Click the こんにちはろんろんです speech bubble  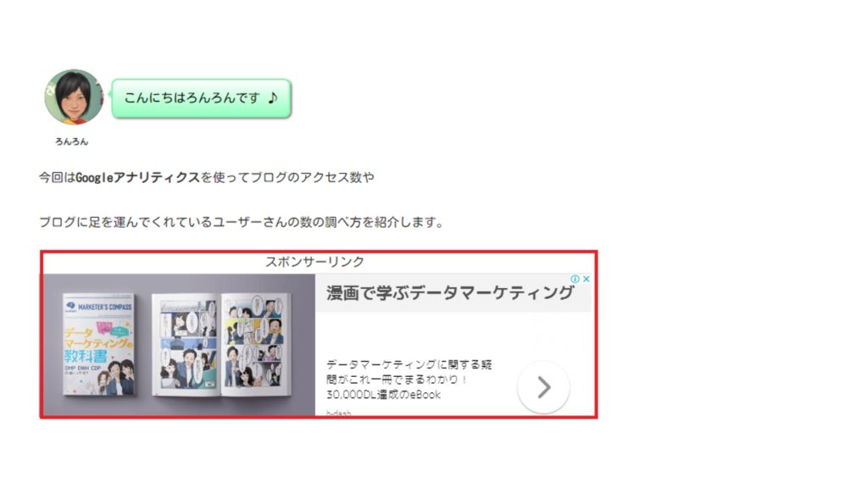[x=202, y=98]
